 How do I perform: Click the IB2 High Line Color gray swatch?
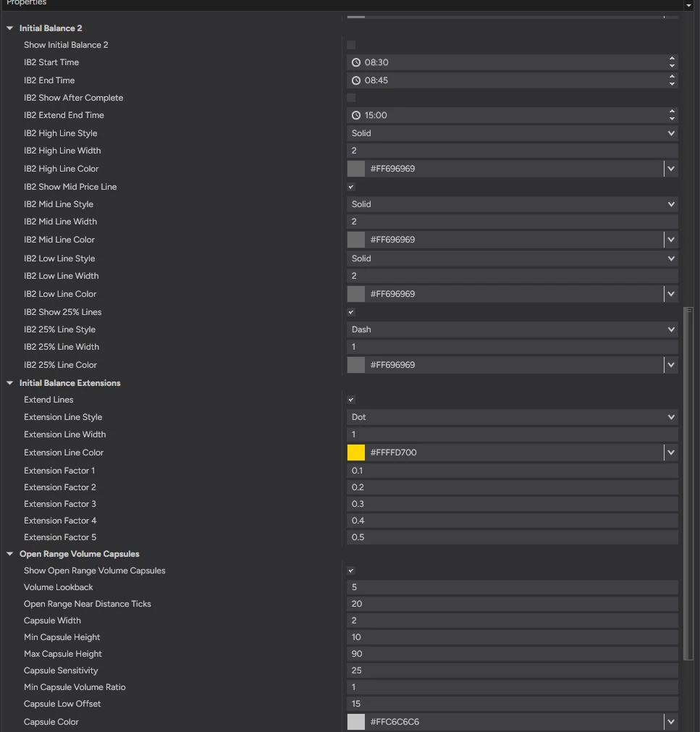(x=356, y=169)
